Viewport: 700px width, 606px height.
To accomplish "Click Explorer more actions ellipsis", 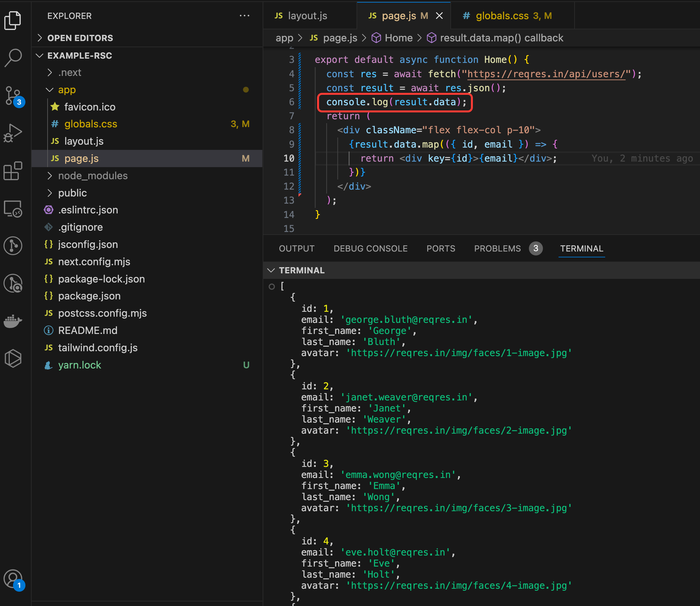I will (244, 16).
